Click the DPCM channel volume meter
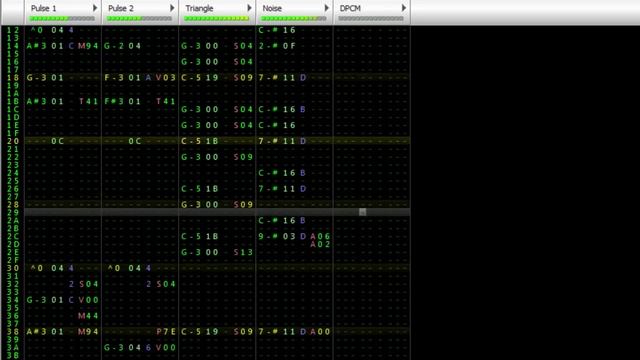The image size is (640, 360). tap(371, 18)
